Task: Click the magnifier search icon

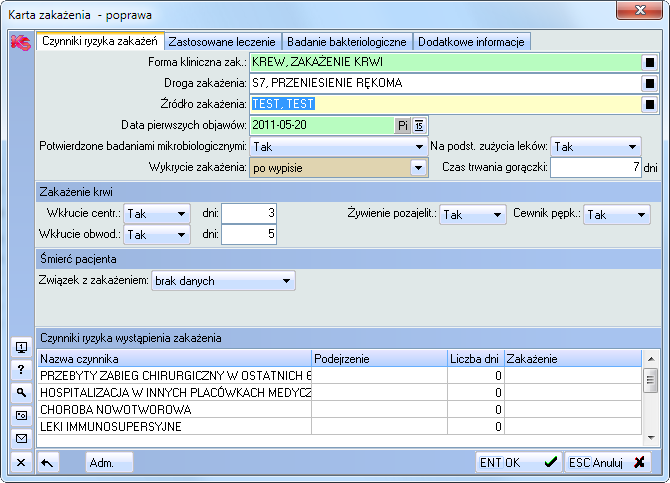Action: point(20,393)
